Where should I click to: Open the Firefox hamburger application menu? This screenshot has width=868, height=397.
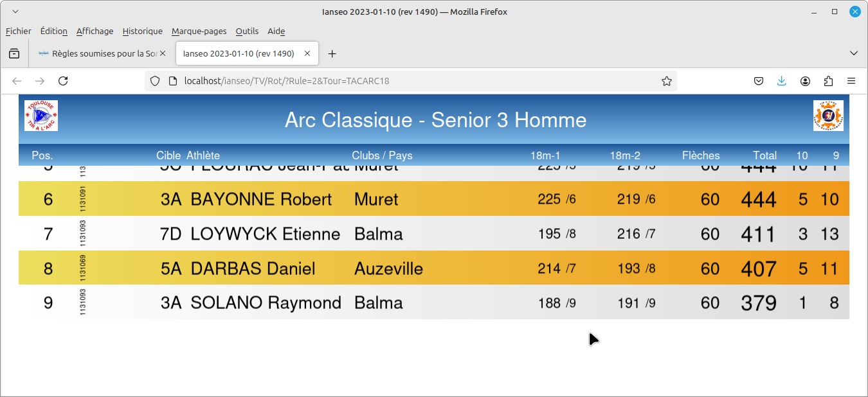[851, 81]
